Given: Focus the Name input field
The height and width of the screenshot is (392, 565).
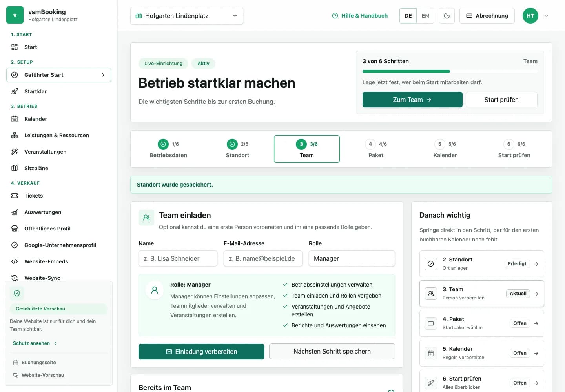Looking at the screenshot, I should point(178,258).
